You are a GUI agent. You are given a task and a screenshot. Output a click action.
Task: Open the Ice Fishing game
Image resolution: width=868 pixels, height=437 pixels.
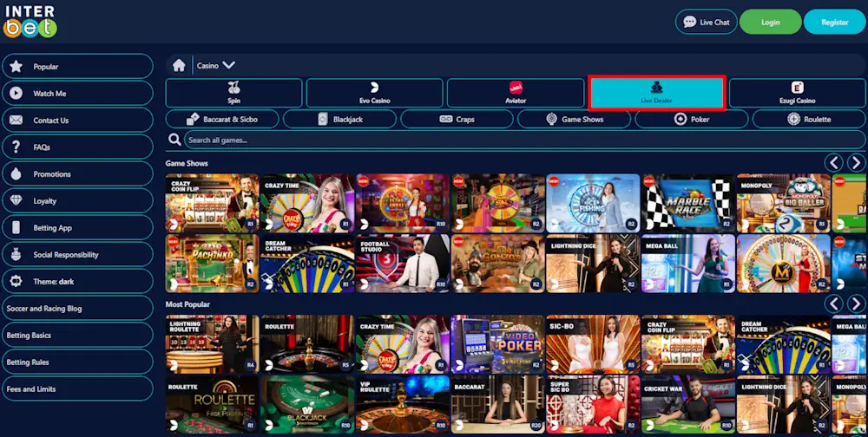pos(593,203)
